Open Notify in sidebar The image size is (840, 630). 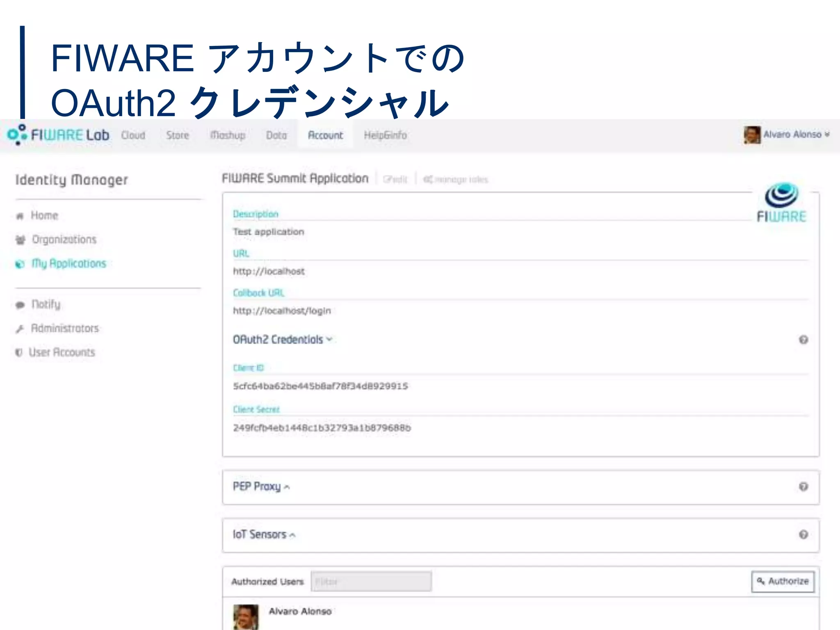(46, 304)
